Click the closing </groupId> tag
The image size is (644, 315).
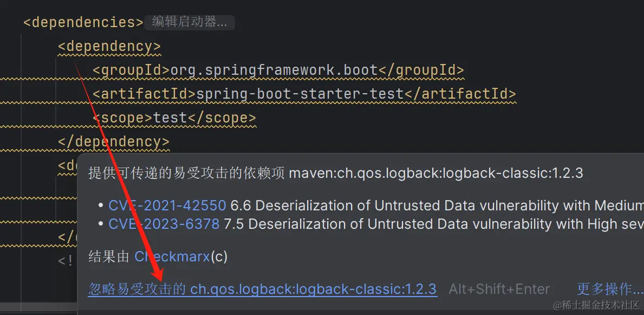(x=421, y=70)
